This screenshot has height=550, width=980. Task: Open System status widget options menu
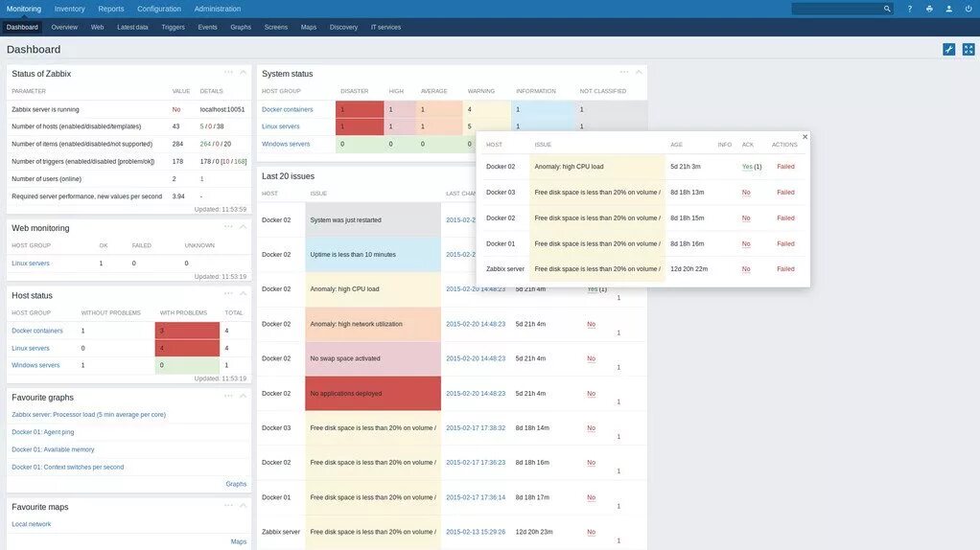click(x=623, y=73)
